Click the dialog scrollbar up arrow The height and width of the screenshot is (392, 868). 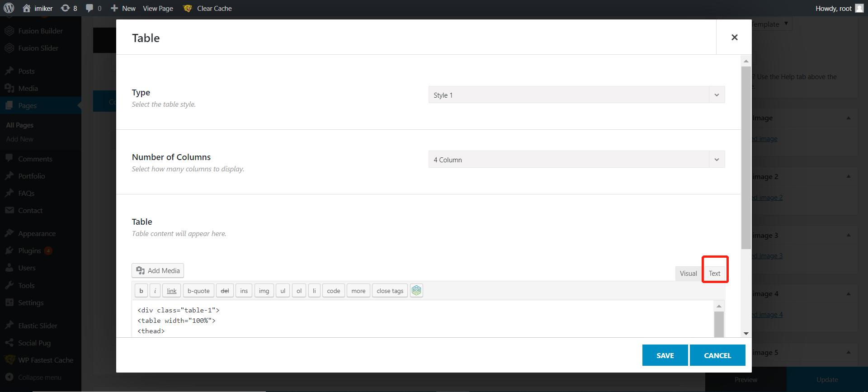coord(746,61)
